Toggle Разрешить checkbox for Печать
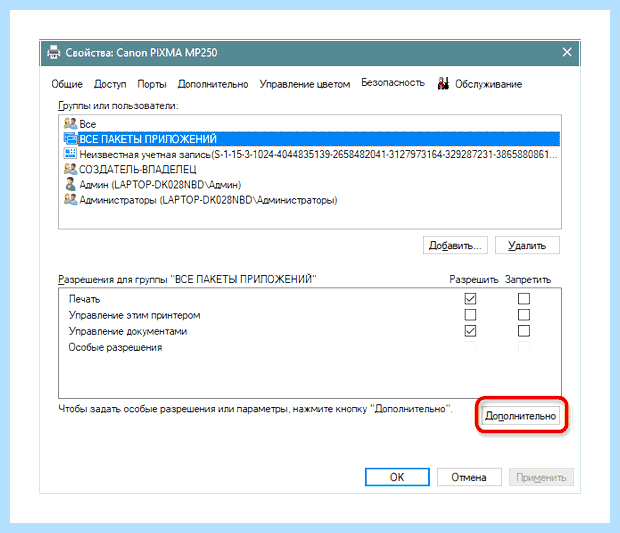The height and width of the screenshot is (533, 620). click(470, 299)
